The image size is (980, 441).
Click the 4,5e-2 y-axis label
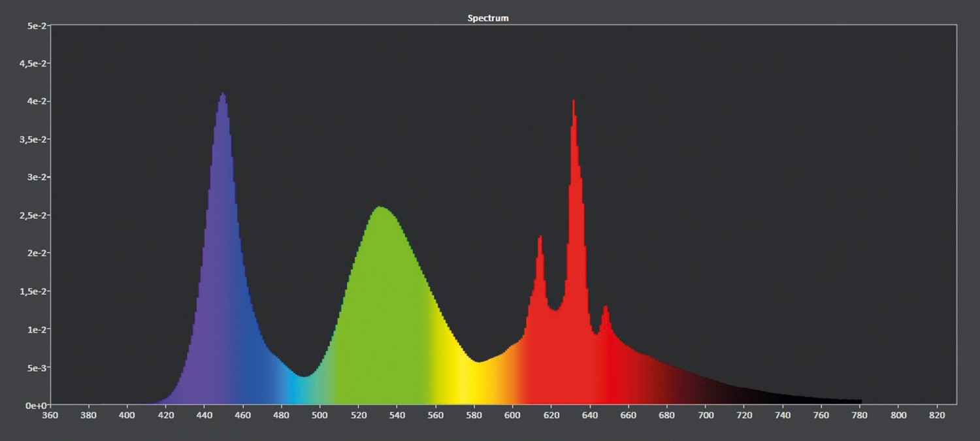[x=33, y=63]
